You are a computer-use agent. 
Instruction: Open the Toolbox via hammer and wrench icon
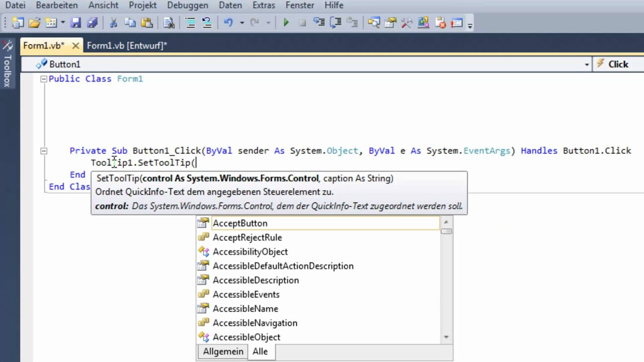407,23
